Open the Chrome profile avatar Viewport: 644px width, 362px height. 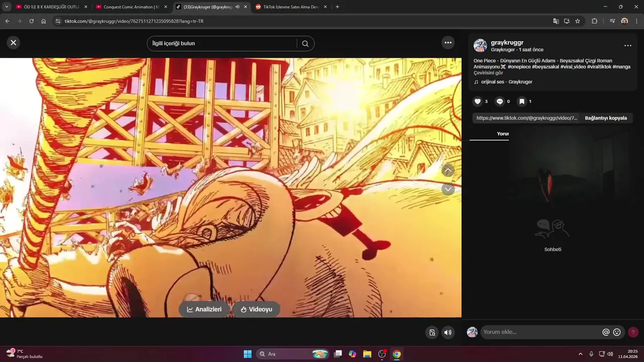pos(624,21)
